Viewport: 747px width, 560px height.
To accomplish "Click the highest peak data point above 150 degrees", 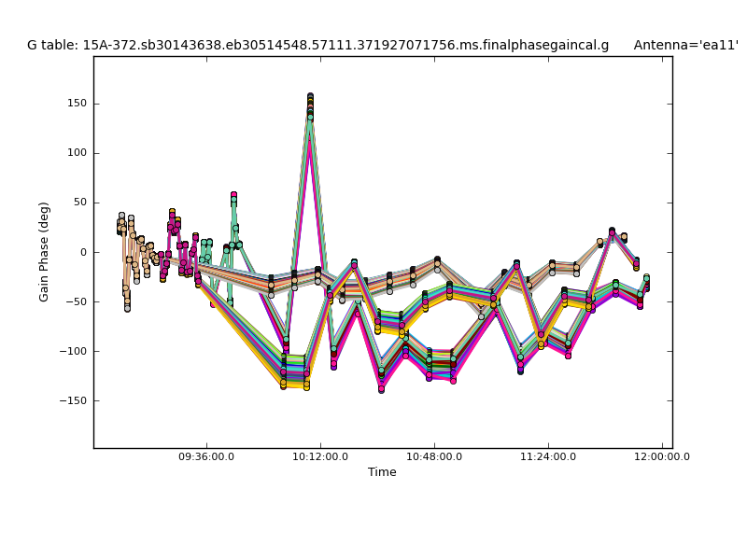I will click(310, 97).
